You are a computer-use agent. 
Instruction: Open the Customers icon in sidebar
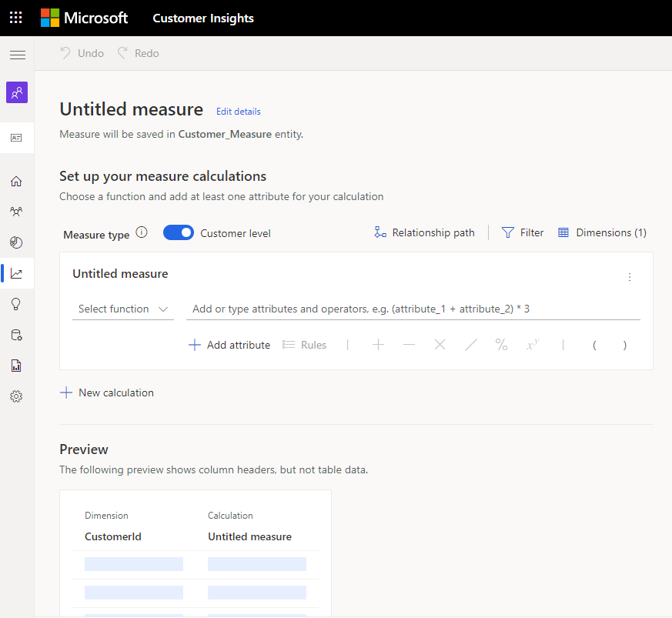tap(16, 212)
